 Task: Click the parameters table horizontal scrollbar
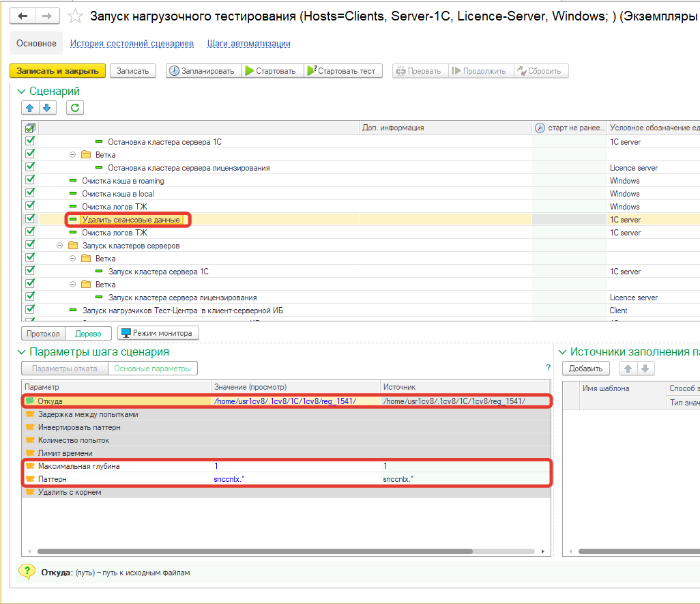(x=252, y=551)
